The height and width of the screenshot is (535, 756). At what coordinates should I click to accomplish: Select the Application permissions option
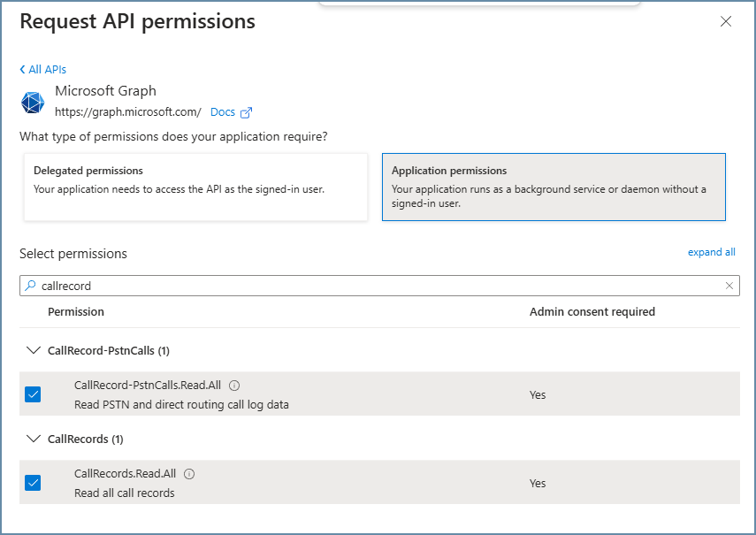point(554,187)
